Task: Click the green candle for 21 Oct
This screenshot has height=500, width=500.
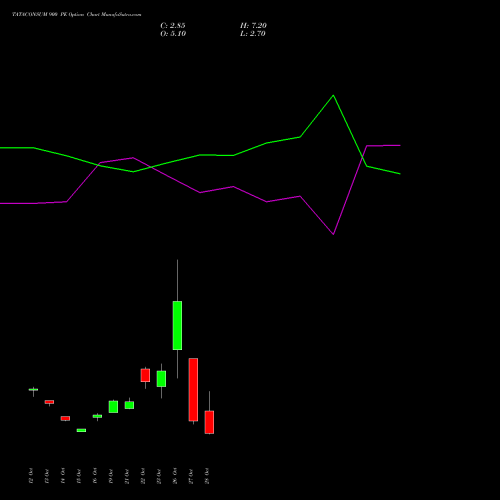Action: [129, 405]
